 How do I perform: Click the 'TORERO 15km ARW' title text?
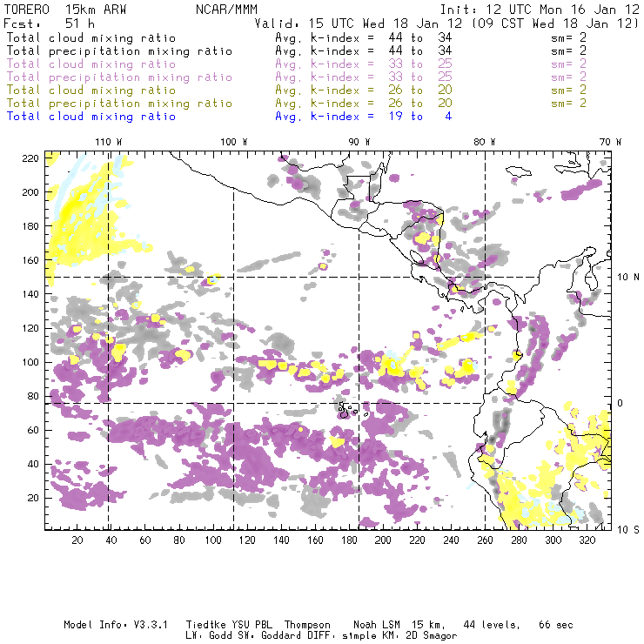click(65, 10)
